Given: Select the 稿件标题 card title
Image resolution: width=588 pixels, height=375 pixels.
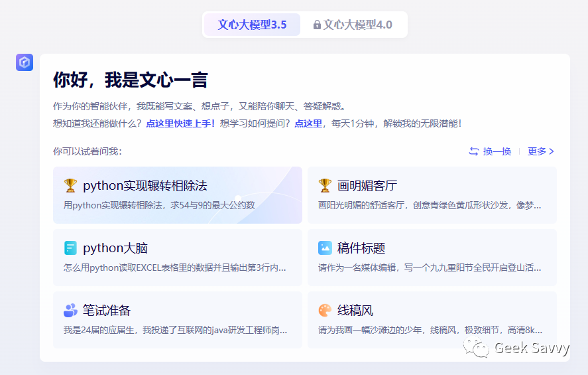Looking at the screenshot, I should point(361,248).
